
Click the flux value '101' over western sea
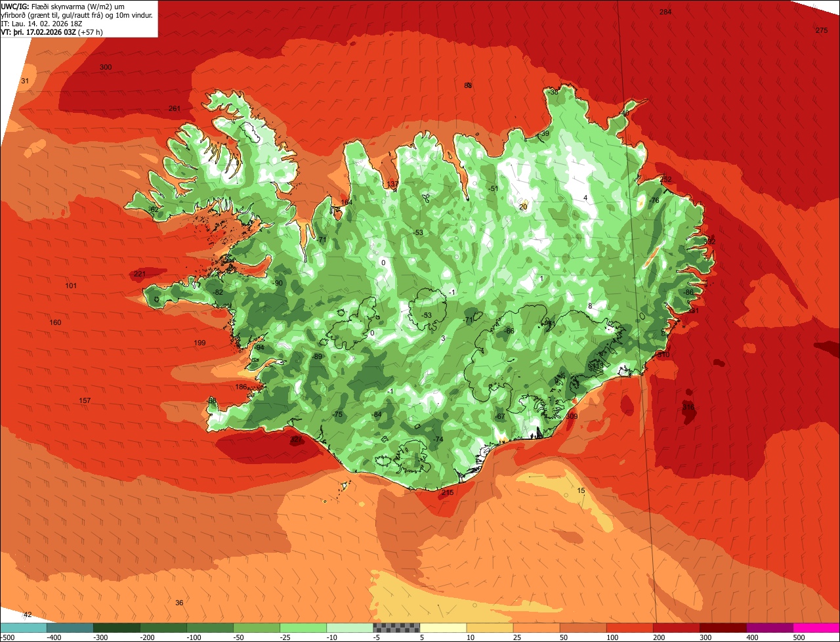[71, 286]
